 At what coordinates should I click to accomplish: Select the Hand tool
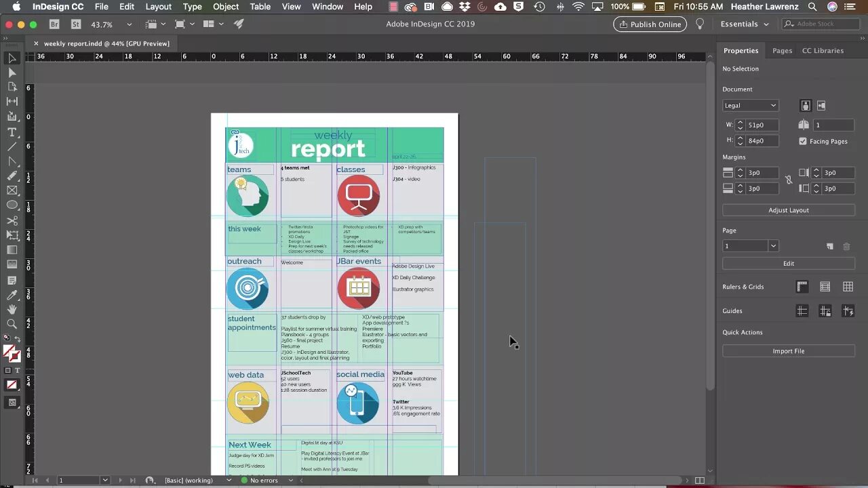(x=12, y=309)
